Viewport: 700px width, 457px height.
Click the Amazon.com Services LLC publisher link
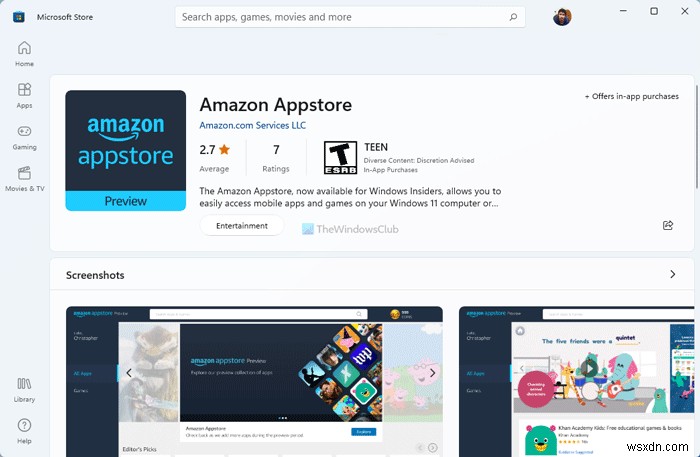click(x=252, y=125)
